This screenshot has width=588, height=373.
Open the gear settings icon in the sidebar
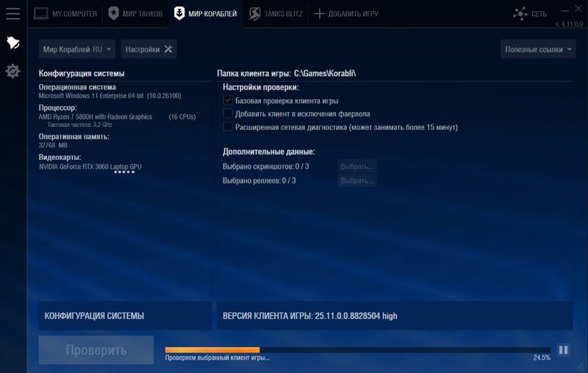pos(12,71)
